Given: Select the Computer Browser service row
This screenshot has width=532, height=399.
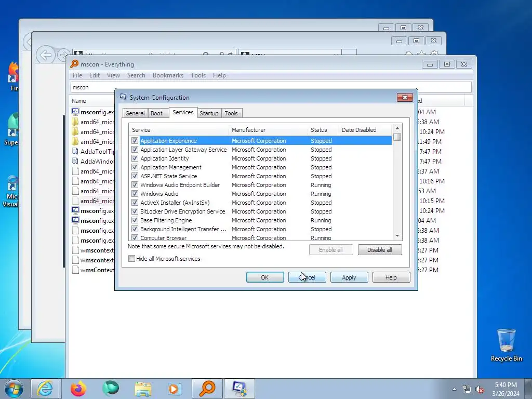Looking at the screenshot, I should pyautogui.click(x=260, y=237).
